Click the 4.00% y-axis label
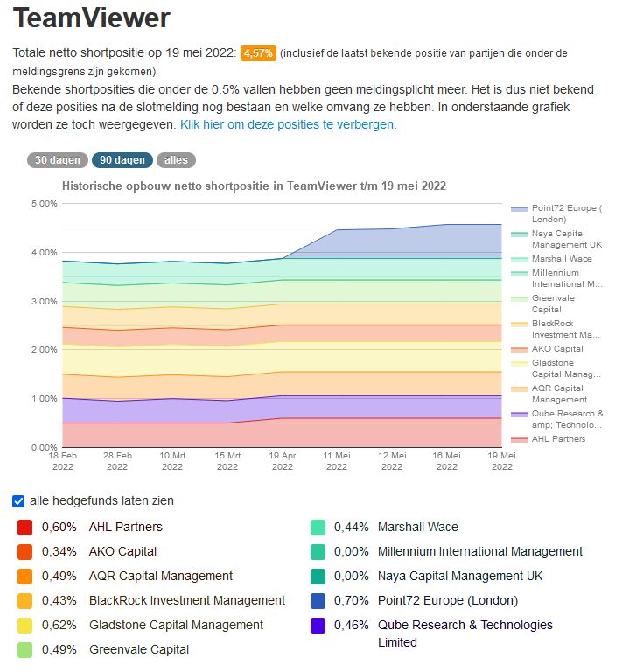Viewport: 622px width, 672px height. 44,252
